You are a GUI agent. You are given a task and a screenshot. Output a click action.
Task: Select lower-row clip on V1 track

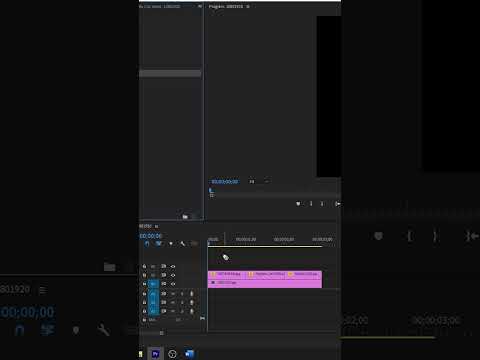[x=265, y=283]
